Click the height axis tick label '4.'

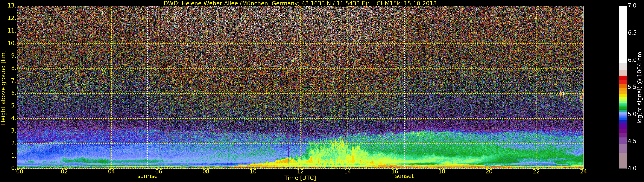tap(14, 118)
